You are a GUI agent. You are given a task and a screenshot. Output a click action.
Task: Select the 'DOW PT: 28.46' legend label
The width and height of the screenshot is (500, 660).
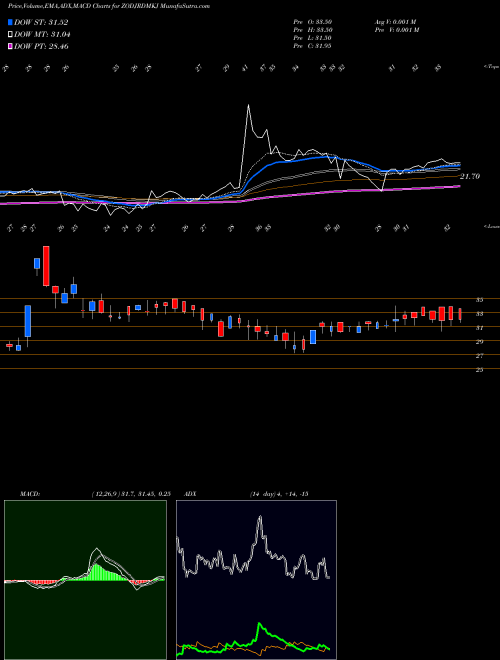41,46
